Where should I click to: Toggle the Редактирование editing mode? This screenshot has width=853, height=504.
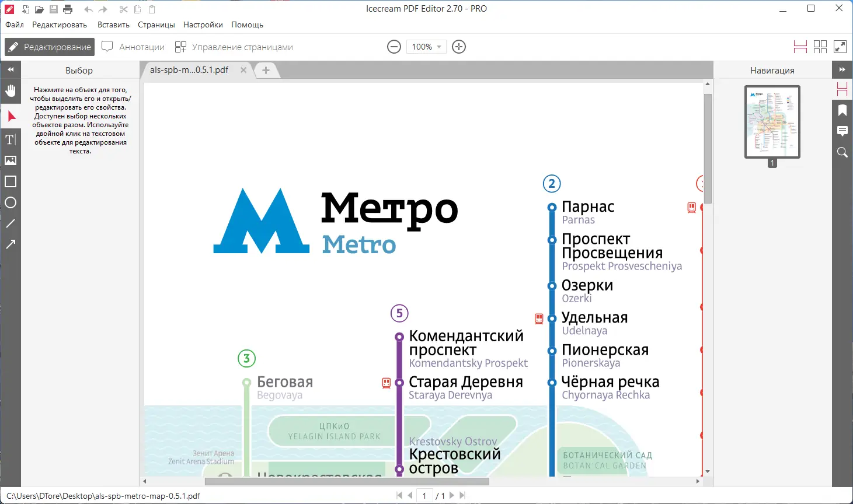[x=49, y=47]
